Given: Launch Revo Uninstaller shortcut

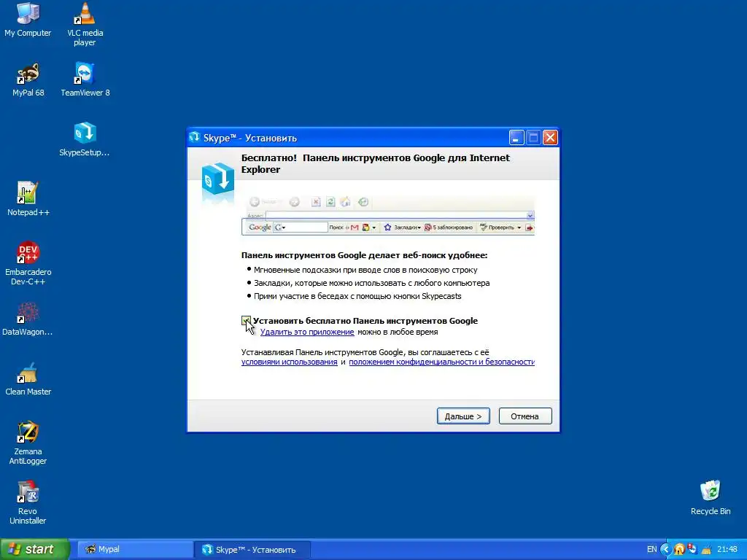Looking at the screenshot, I should click(x=28, y=502).
